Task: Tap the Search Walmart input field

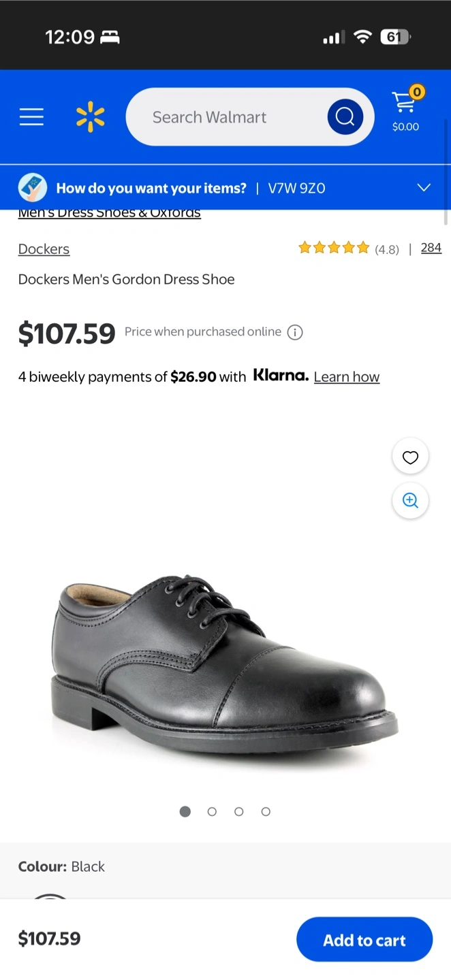Action: tap(225, 117)
